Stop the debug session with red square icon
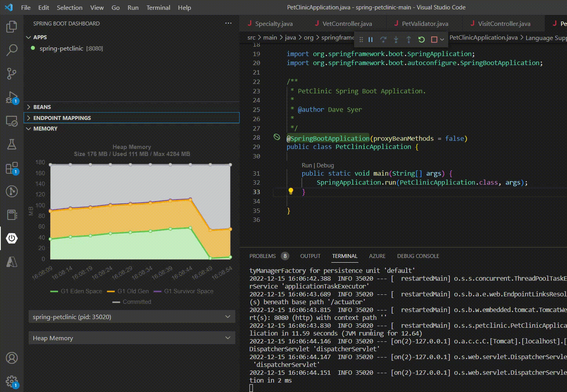Viewport: 567px width, 392px height. pos(434,39)
